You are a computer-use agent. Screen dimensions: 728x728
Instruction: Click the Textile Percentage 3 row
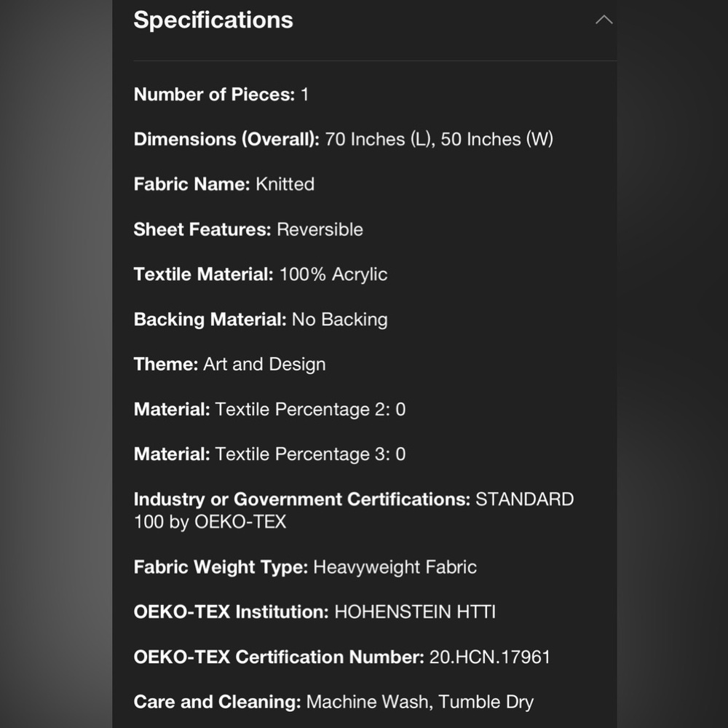point(270,454)
